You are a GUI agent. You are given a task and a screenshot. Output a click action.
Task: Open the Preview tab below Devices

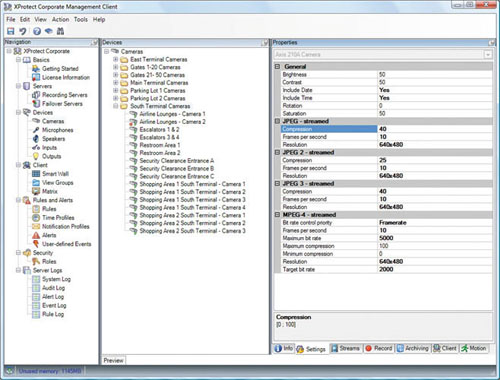pos(113,360)
